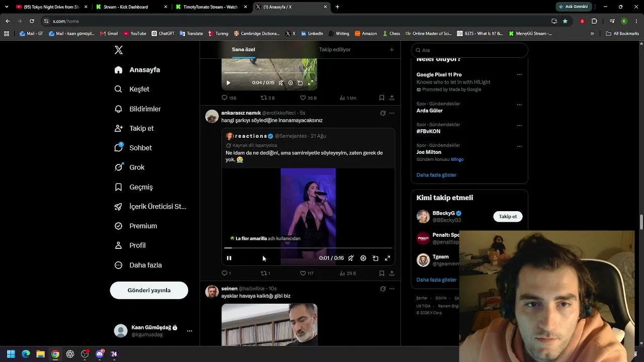The image size is (644, 362).
Task: Like the post with 36 B likes
Action: click(x=308, y=98)
